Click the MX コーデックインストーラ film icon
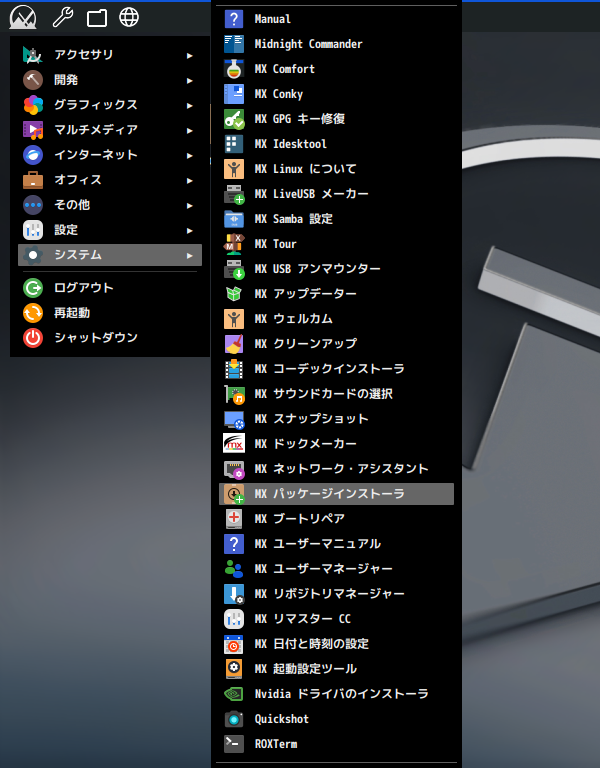600x768 pixels. point(234,369)
